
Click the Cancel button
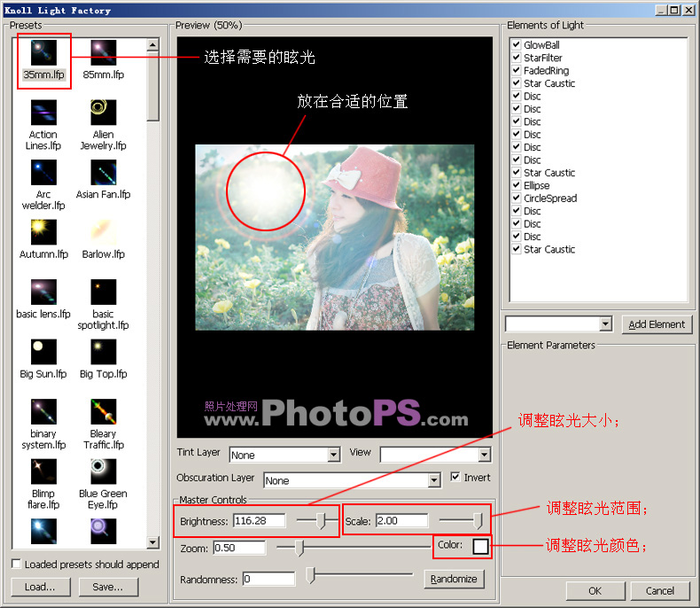tap(660, 591)
